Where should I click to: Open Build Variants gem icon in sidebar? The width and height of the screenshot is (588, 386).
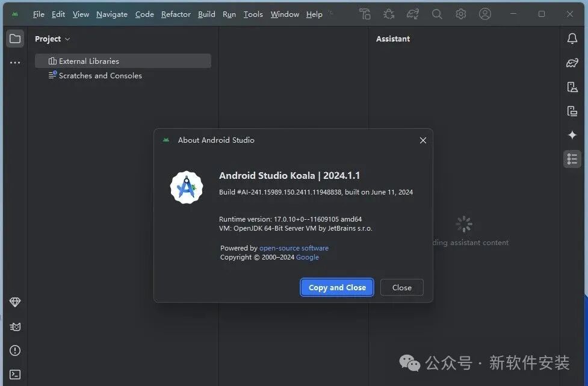pyautogui.click(x=15, y=302)
